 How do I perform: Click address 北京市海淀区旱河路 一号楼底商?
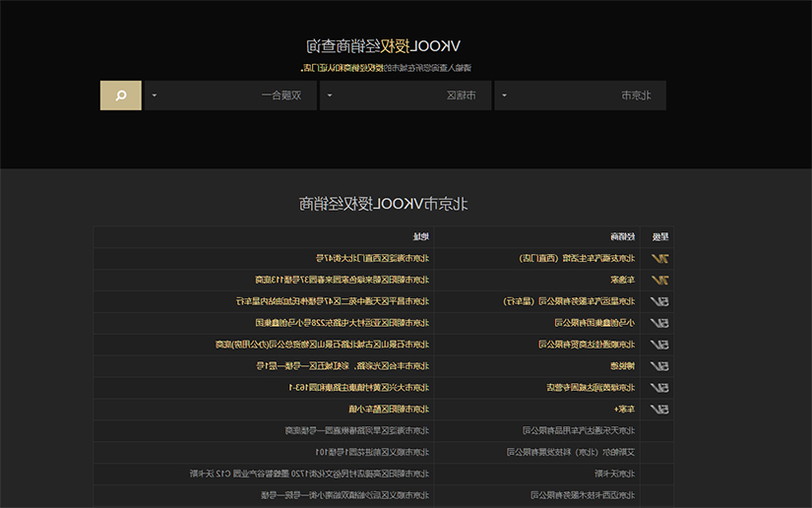(357, 431)
